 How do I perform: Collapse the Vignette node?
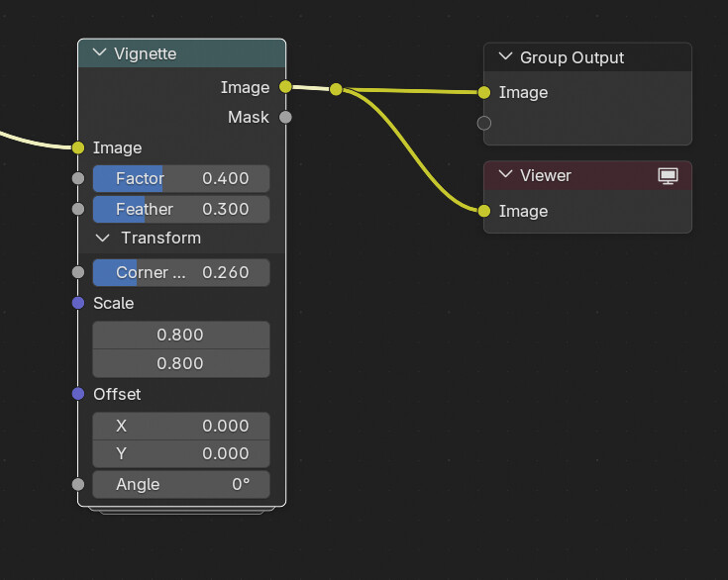tap(98, 53)
